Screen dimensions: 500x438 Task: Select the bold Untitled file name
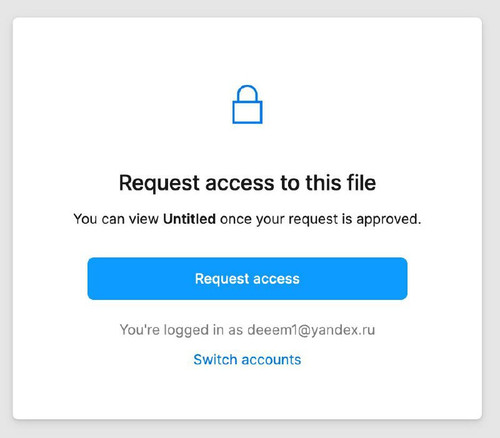tap(189, 219)
